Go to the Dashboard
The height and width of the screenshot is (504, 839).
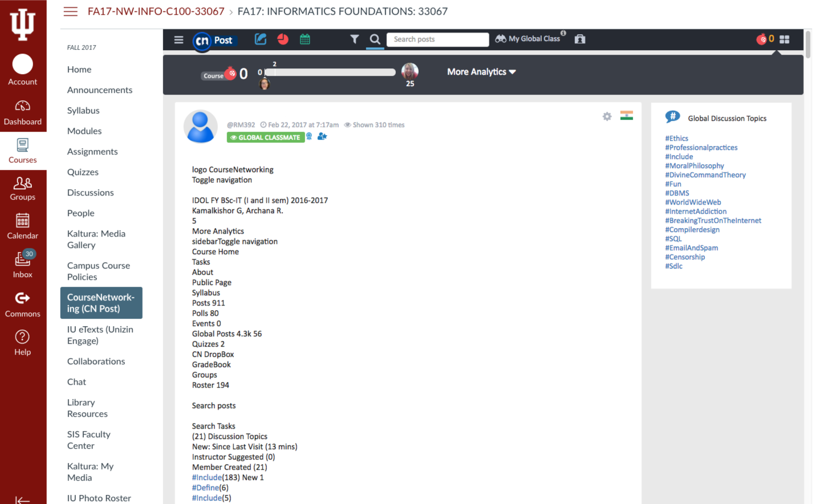[x=23, y=112]
